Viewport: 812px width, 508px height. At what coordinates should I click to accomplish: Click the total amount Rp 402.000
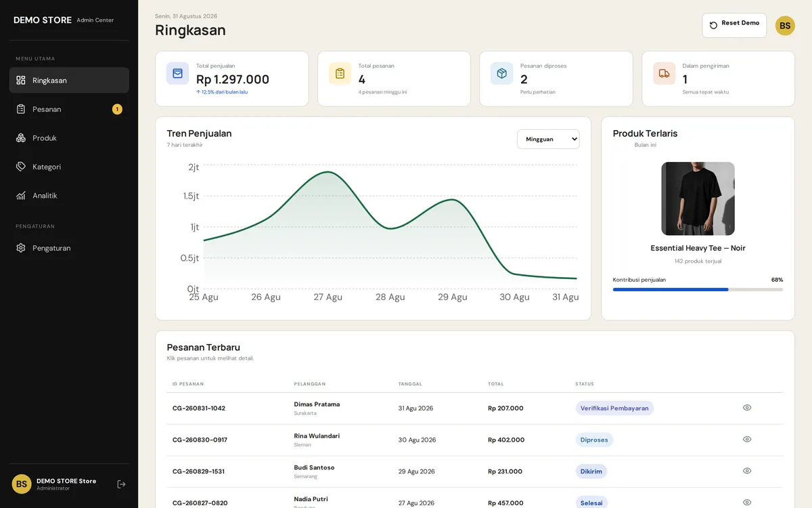pos(506,440)
